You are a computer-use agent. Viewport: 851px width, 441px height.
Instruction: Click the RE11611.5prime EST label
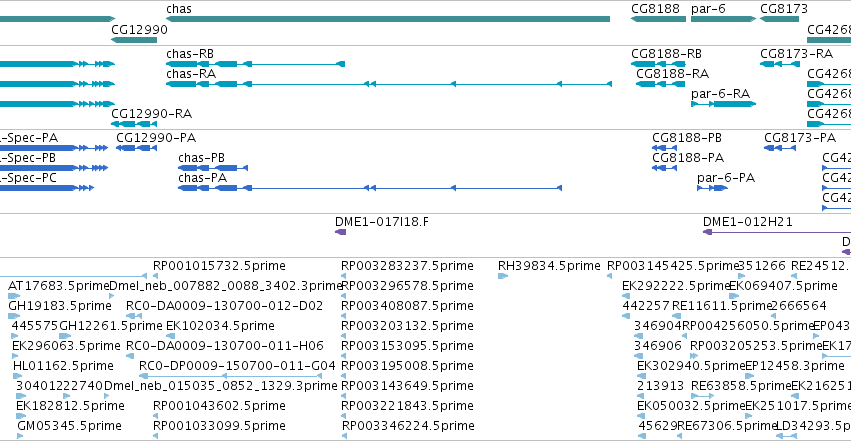[722, 306]
